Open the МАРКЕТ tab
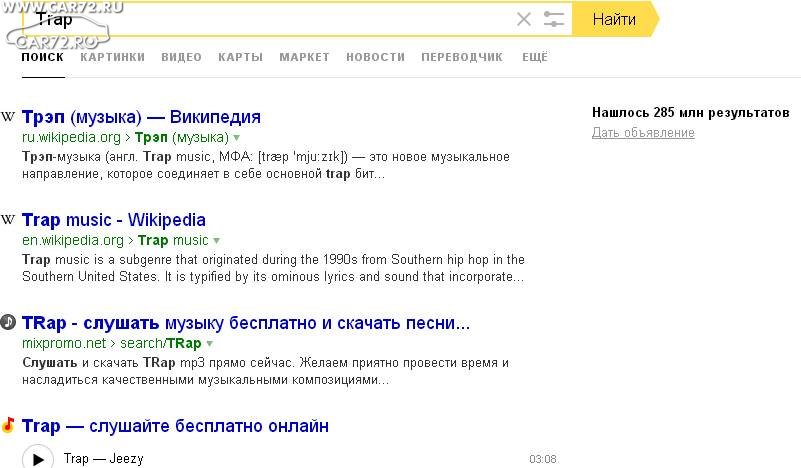The image size is (801, 468). tap(304, 57)
